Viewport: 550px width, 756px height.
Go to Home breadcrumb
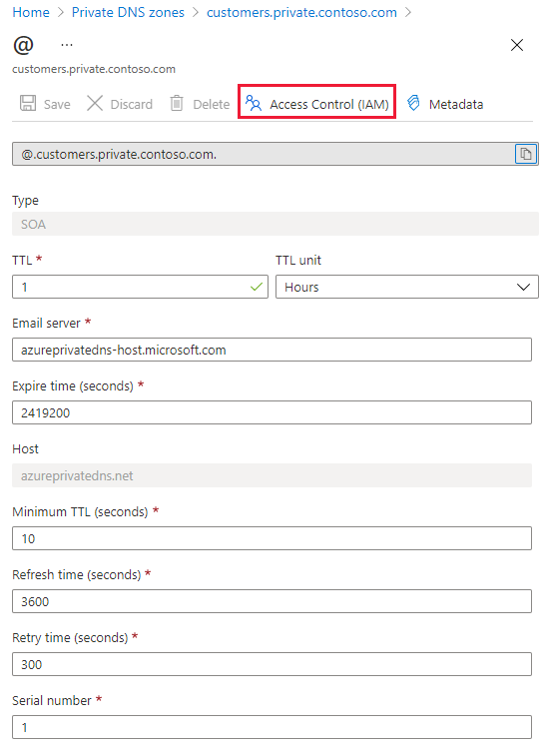[x=31, y=13]
